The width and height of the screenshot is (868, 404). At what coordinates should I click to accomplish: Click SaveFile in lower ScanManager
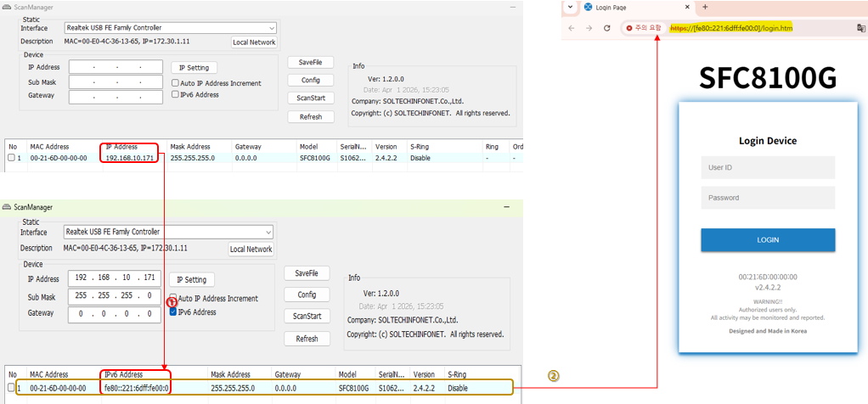pos(307,273)
